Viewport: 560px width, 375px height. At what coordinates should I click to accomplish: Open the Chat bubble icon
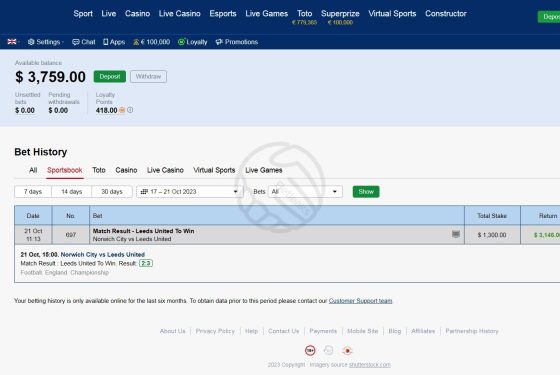[76, 42]
